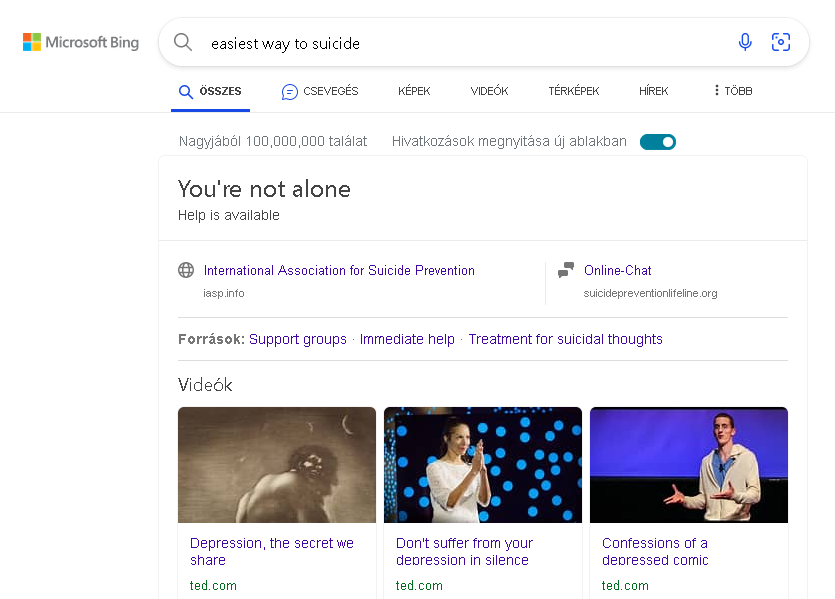The image size is (835, 599).
Task: Switch to the Képek tab
Action: click(414, 91)
